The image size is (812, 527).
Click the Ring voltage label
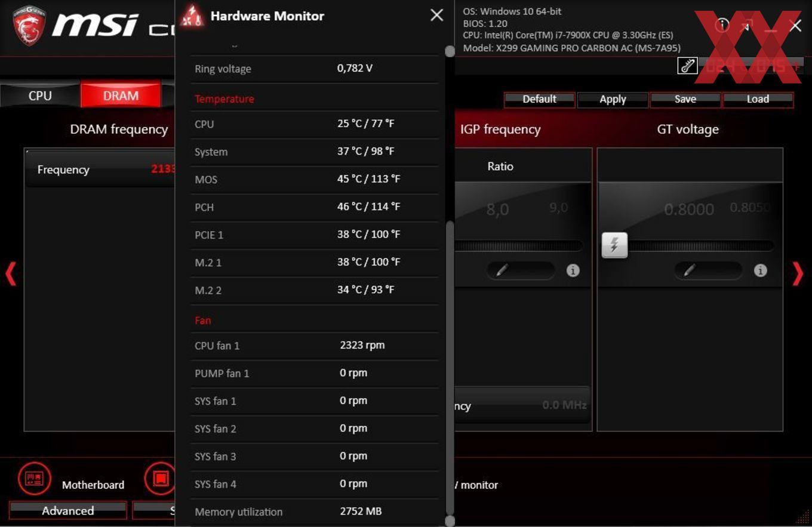click(223, 69)
